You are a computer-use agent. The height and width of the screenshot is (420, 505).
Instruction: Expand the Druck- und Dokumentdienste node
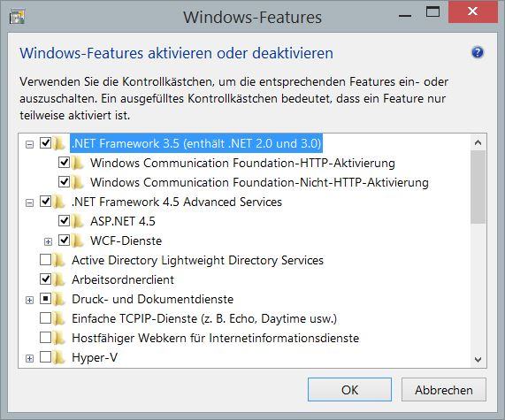coord(29,300)
